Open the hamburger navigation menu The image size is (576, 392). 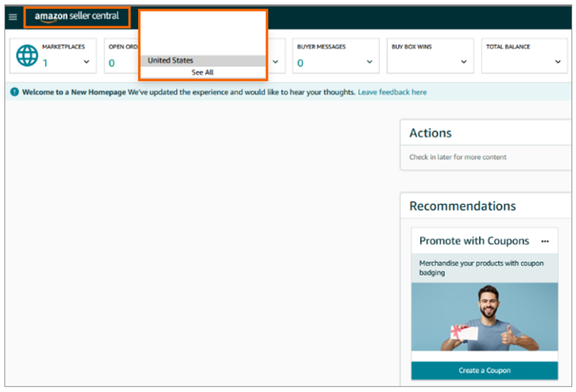click(12, 17)
